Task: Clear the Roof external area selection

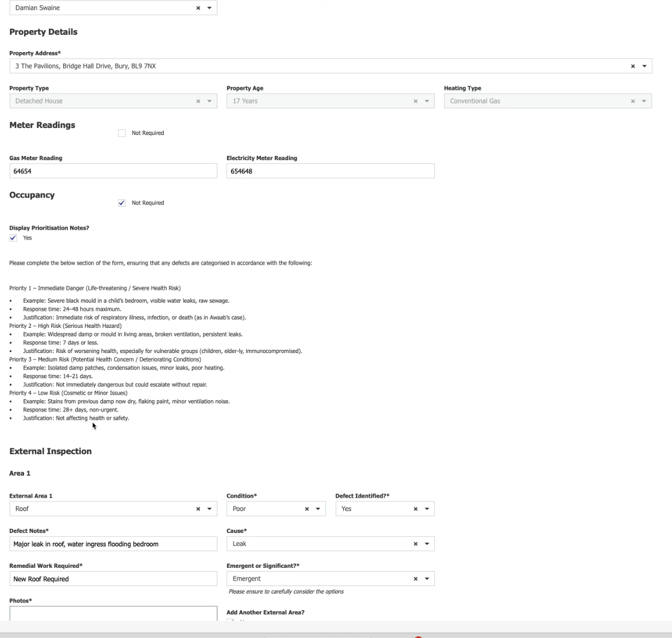Action: click(x=198, y=508)
